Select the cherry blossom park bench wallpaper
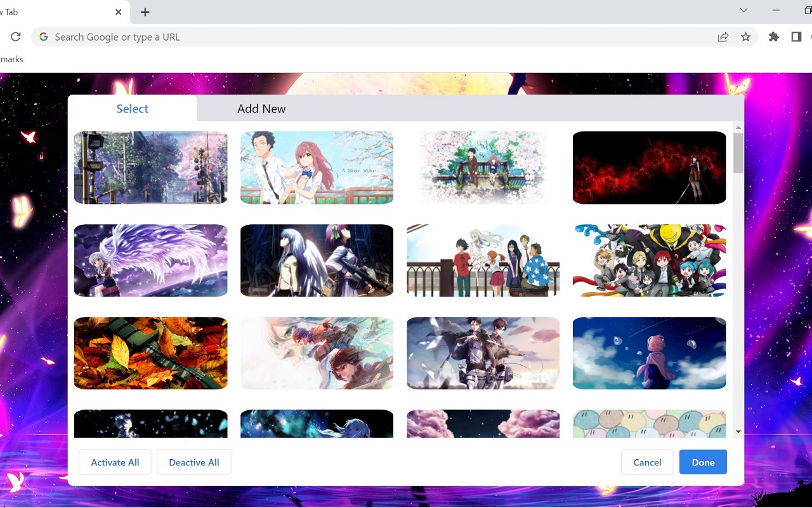 [483, 168]
